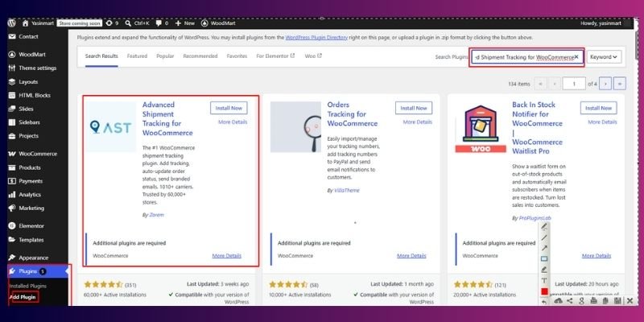Upload screenshot to cloud
The width and height of the screenshot is (644, 322).
coord(558,301)
